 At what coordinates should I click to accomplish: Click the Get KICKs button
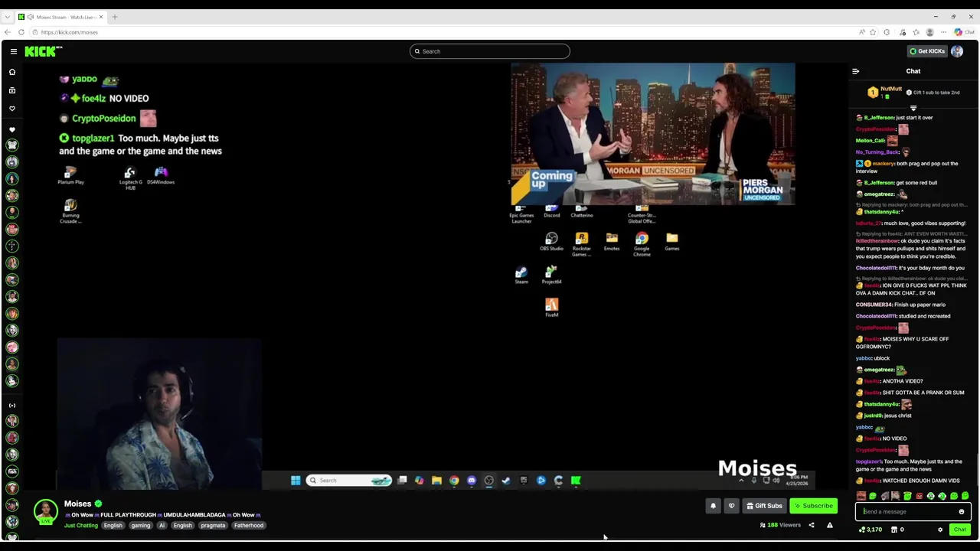(927, 51)
